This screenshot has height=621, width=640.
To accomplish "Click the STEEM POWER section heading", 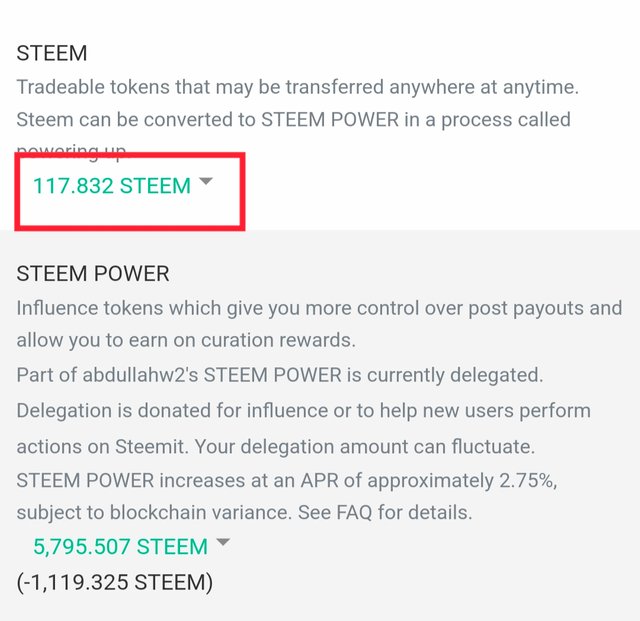I will click(93, 273).
